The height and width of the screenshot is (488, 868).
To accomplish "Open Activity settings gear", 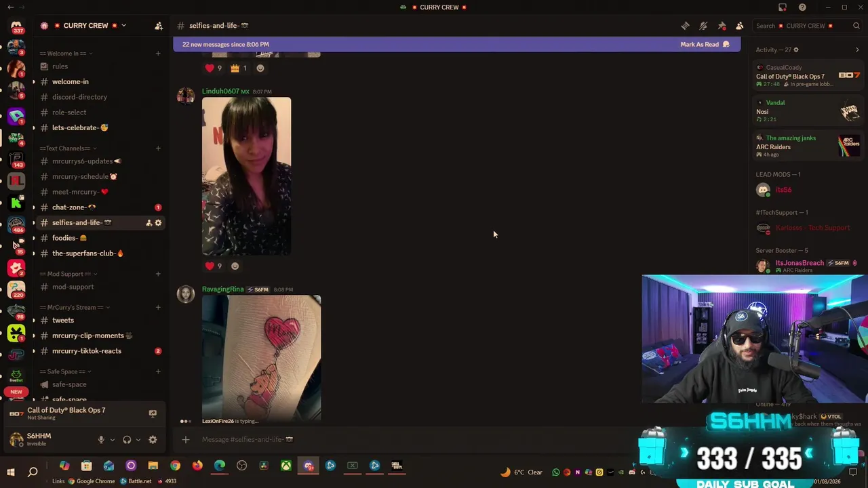I will coord(796,50).
